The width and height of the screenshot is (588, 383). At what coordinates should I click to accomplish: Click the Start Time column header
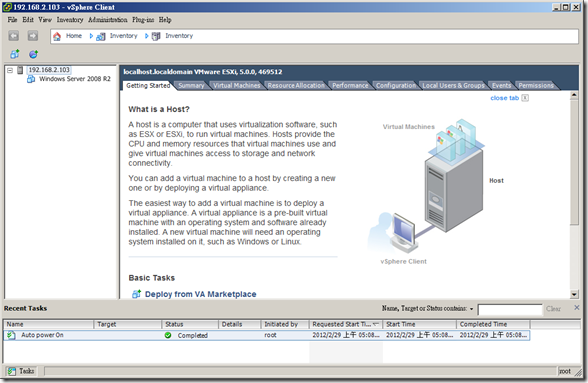tap(419, 324)
